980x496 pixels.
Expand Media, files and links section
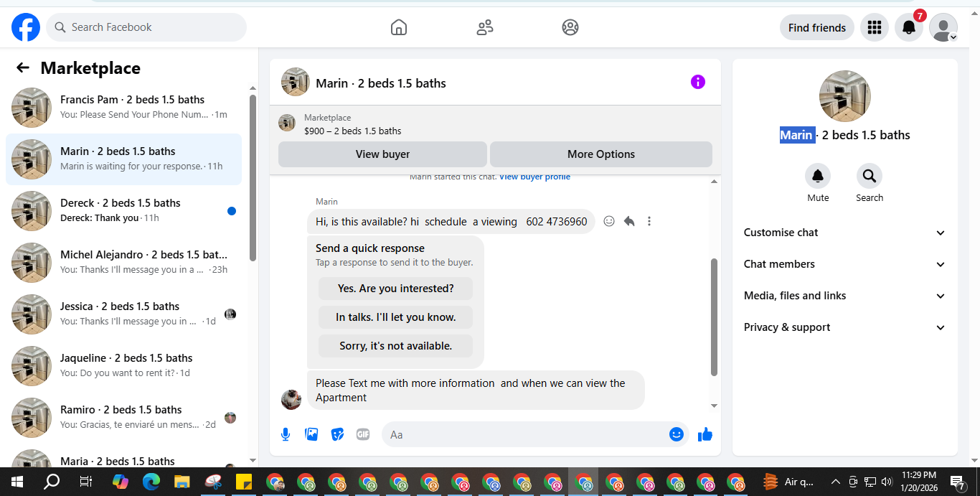click(x=845, y=296)
